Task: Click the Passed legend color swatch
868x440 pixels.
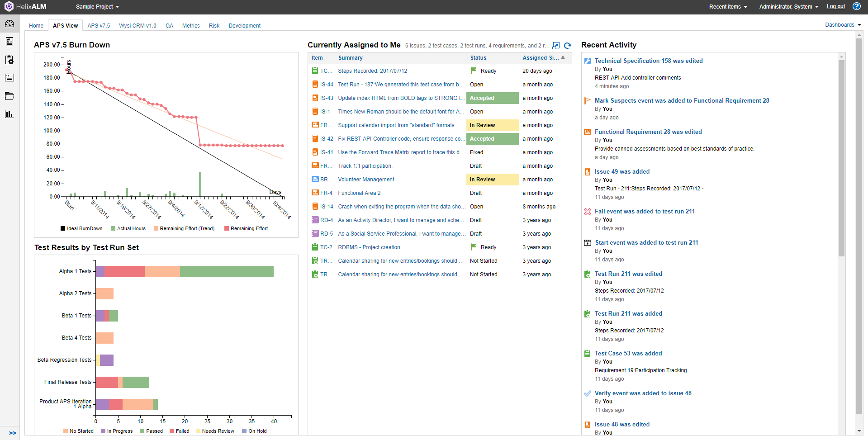Action: pyautogui.click(x=142, y=431)
